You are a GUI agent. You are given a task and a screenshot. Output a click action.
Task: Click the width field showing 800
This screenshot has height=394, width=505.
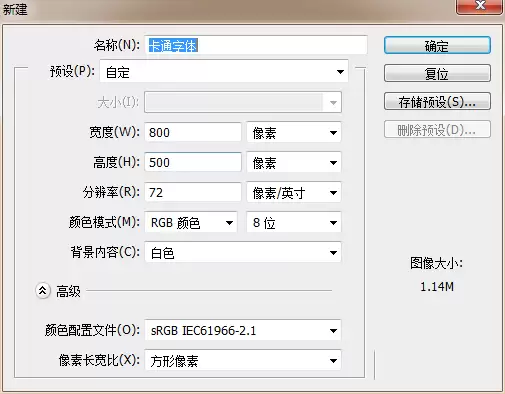pyautogui.click(x=193, y=132)
